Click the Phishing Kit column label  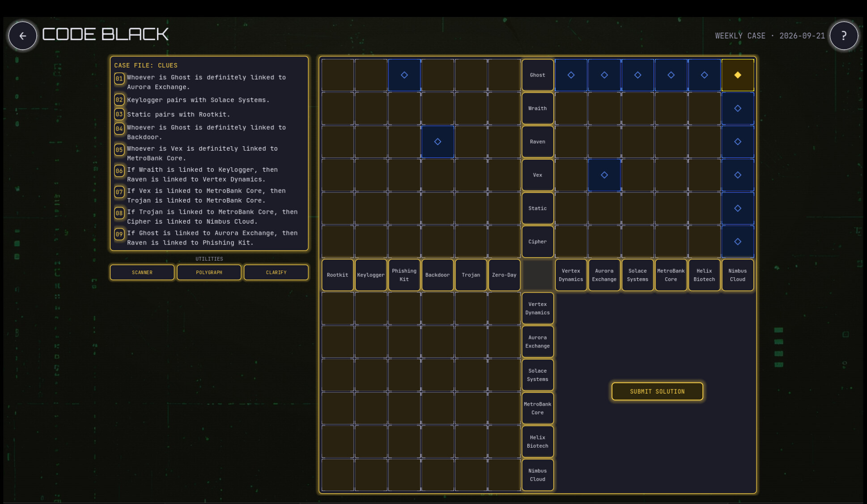[404, 275]
